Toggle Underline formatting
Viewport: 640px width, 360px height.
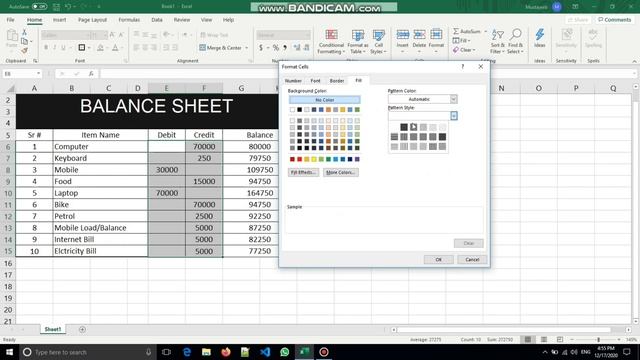coord(63,48)
